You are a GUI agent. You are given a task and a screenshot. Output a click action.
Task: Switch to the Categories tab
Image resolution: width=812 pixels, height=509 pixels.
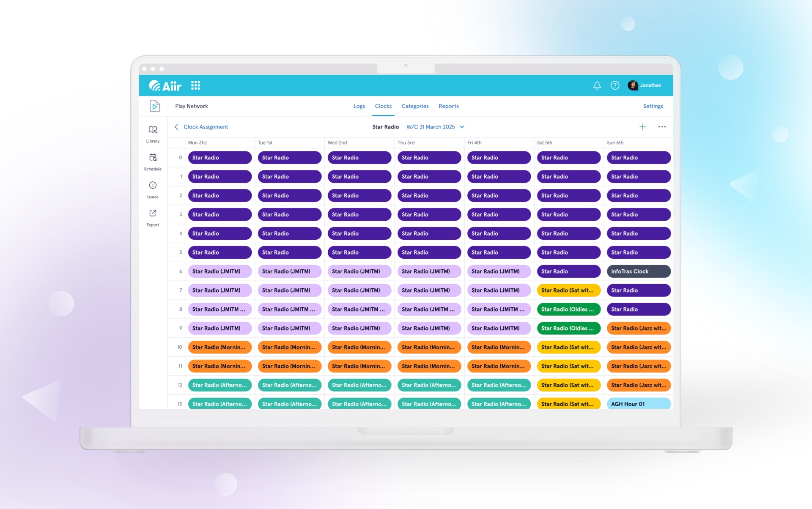pos(415,106)
